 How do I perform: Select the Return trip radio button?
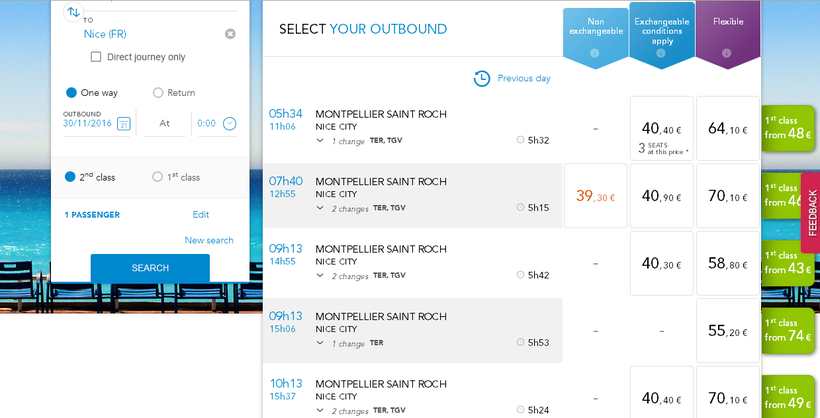pyautogui.click(x=158, y=93)
